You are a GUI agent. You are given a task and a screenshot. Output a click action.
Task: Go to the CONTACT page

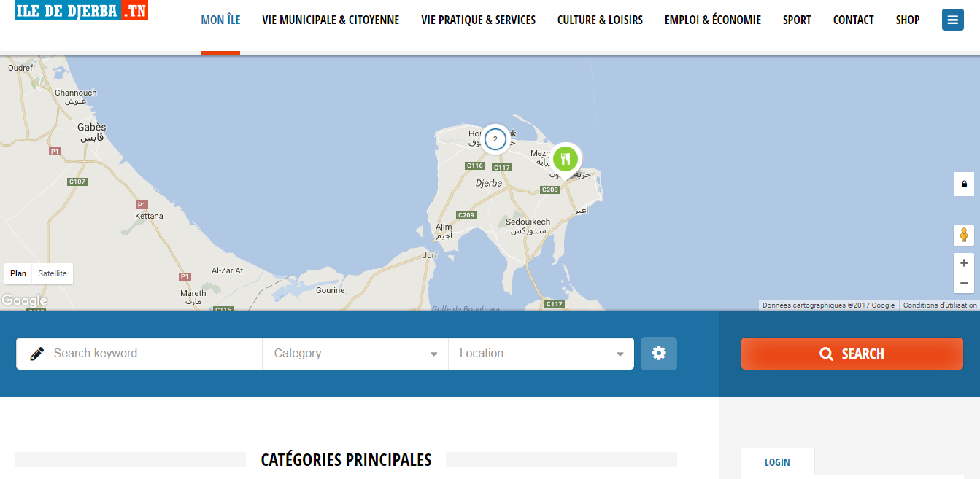coord(853,20)
